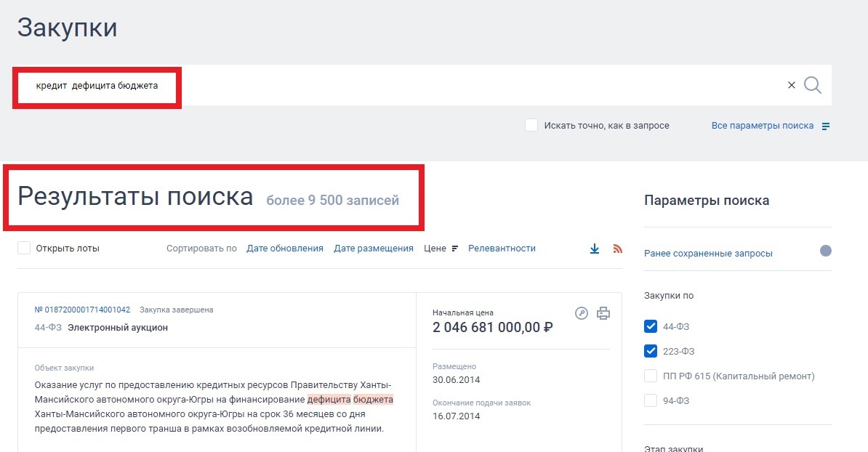This screenshot has height=452, width=868.
Task: Check the ПП РФ 615 (Капитальный ремонт) checkbox
Action: (651, 376)
